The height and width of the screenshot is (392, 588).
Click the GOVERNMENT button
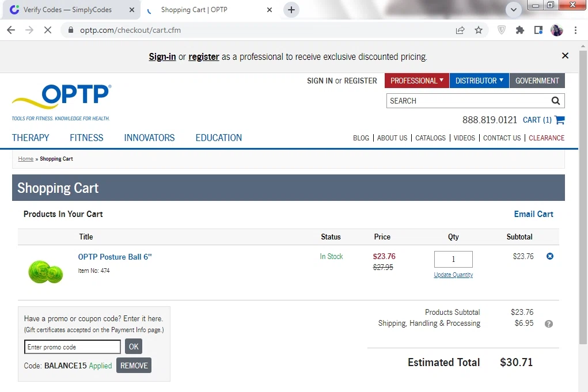pos(537,81)
